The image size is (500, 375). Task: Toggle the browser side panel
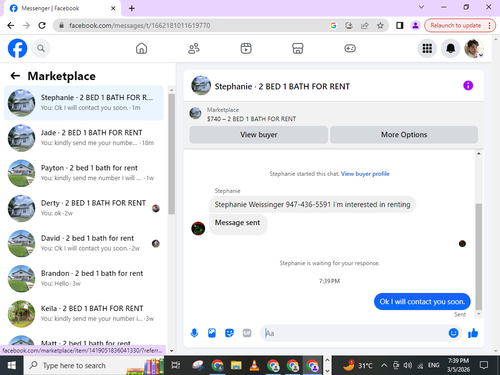tap(399, 26)
